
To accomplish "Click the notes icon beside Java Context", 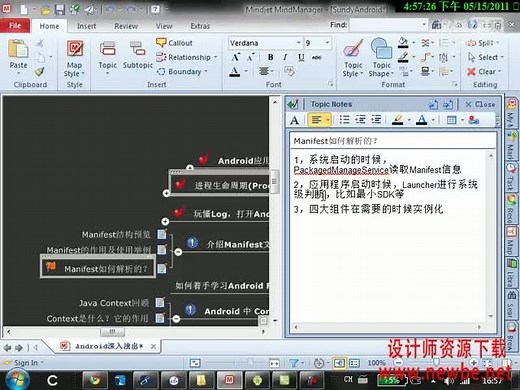I will pos(160,302).
